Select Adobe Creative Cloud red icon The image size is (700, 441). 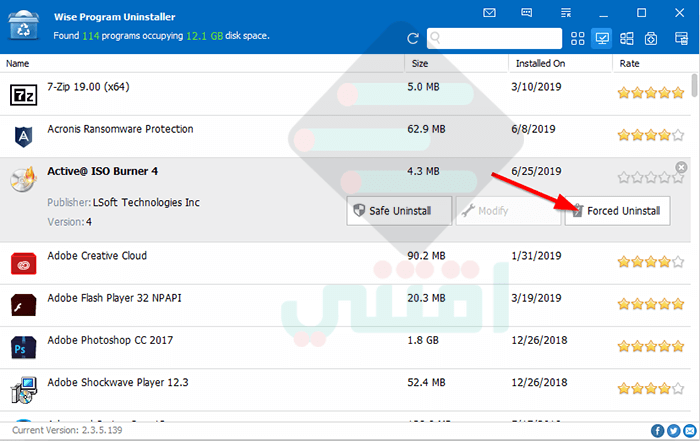23,264
